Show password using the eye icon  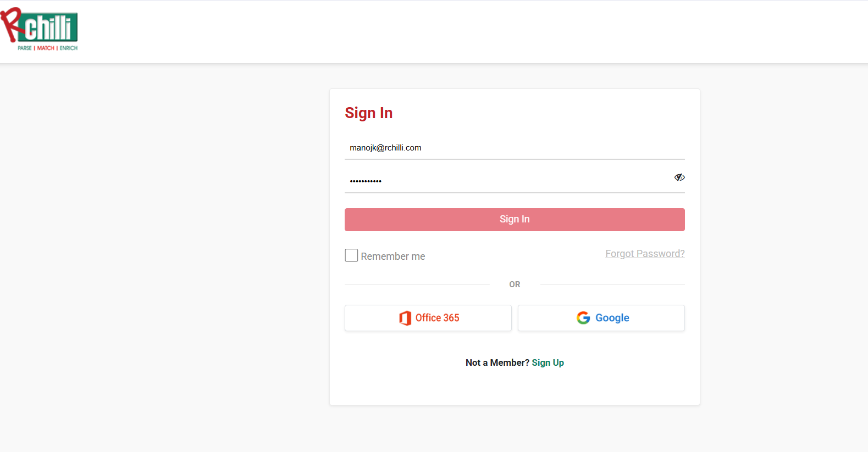(x=679, y=177)
